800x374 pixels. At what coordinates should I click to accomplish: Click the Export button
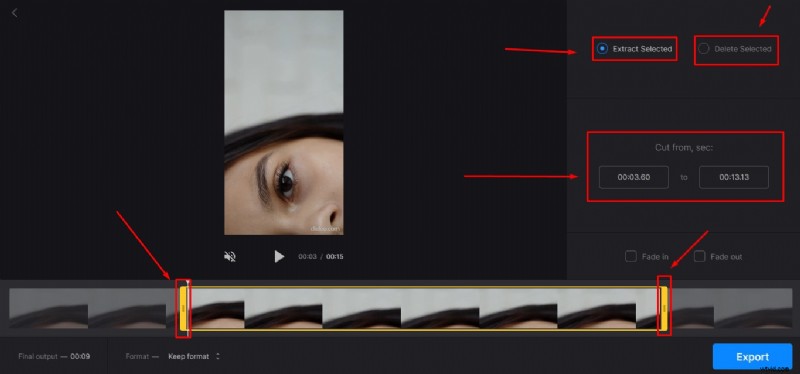[752, 357]
